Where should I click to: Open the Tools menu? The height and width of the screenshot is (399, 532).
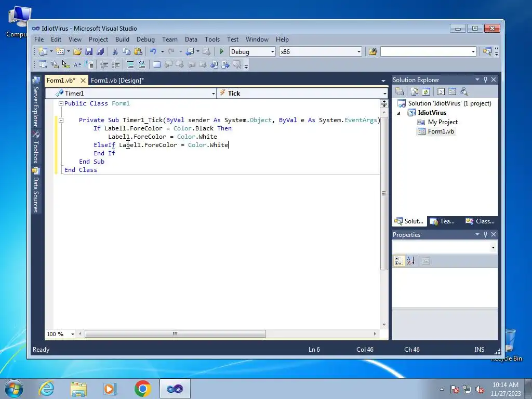click(x=212, y=39)
